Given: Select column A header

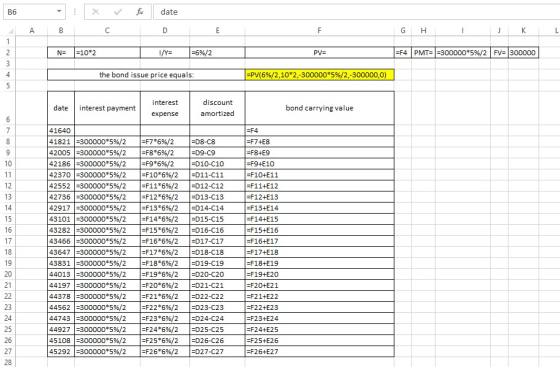Looking at the screenshot, I should [32, 31].
